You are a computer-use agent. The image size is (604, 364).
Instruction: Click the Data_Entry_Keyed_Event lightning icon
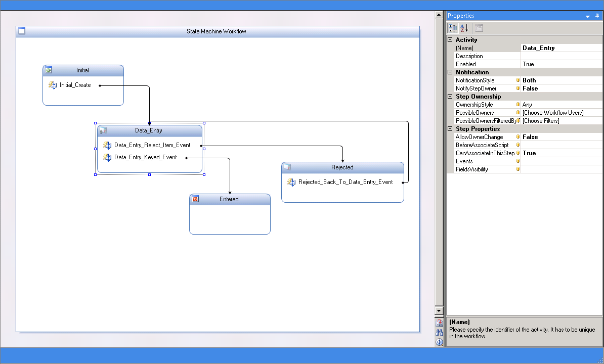click(x=107, y=157)
